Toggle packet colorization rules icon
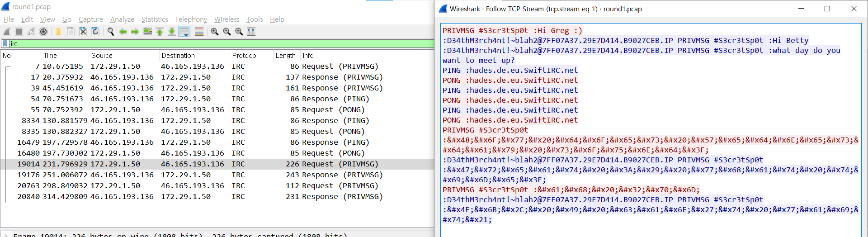This screenshot has height=237, width=868. (x=199, y=32)
